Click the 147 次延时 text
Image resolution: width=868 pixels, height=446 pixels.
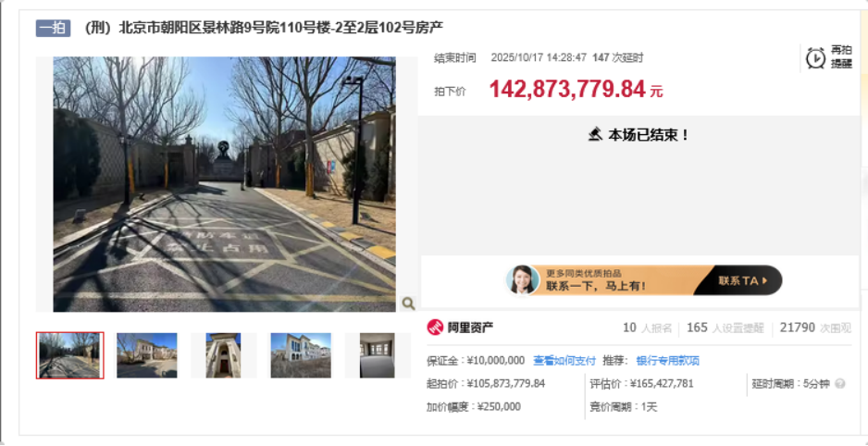pyautogui.click(x=618, y=57)
